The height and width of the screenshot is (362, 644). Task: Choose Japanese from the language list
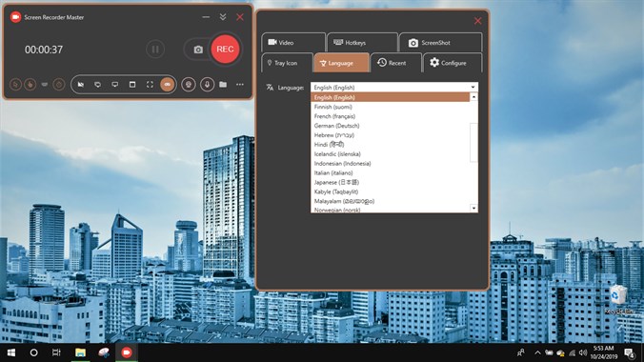336,183
